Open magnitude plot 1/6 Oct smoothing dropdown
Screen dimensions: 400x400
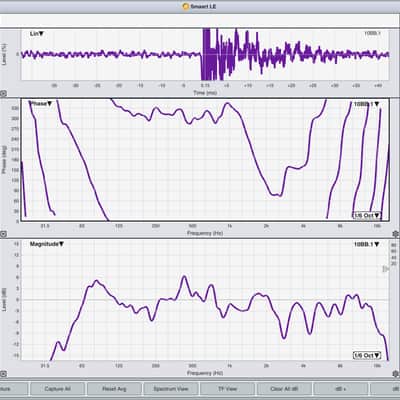click(x=367, y=355)
